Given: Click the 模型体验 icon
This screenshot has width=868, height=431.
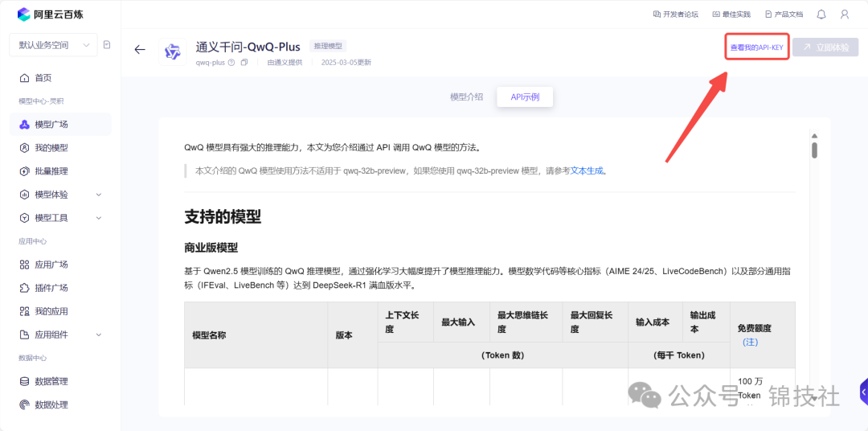Looking at the screenshot, I should (x=24, y=195).
